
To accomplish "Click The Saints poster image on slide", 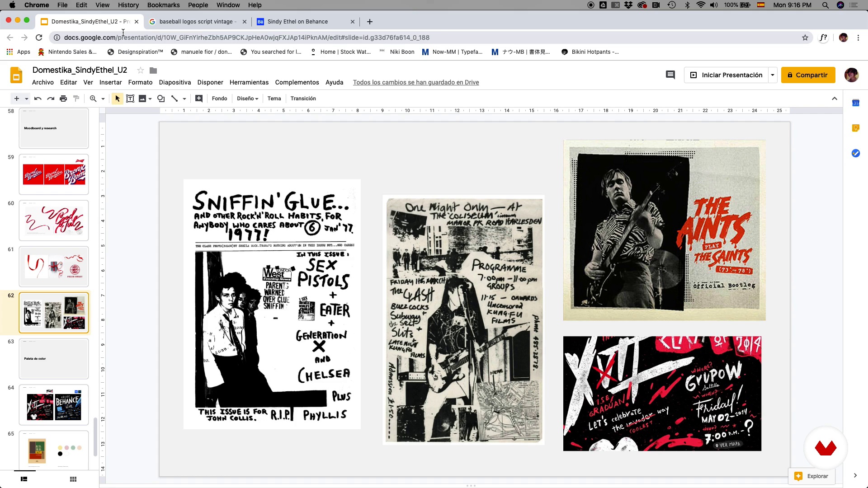I will pos(664,230).
